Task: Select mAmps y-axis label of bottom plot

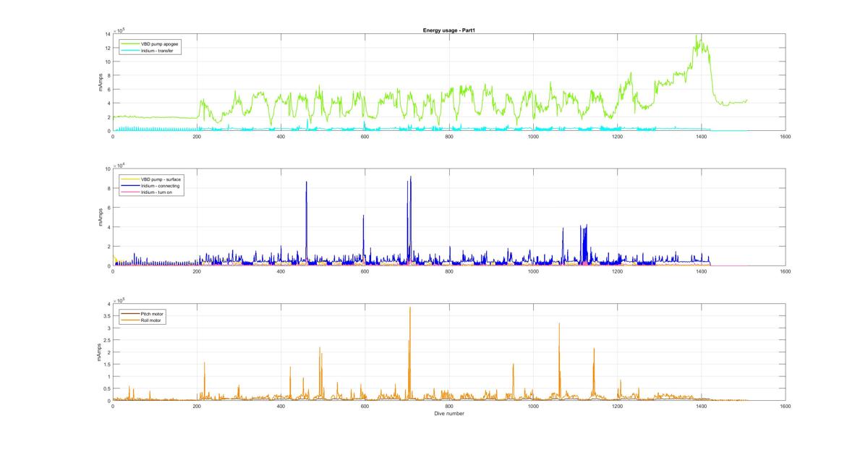Action: (x=99, y=353)
